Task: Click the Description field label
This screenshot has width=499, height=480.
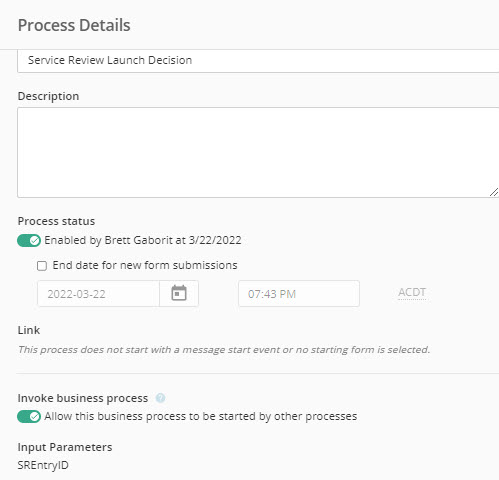Action: pos(48,96)
